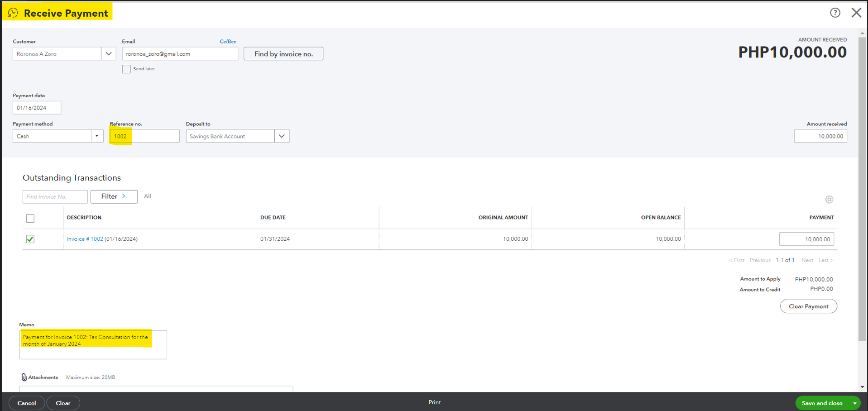Tick the Send later checkbox
868x411 pixels.
(x=126, y=69)
